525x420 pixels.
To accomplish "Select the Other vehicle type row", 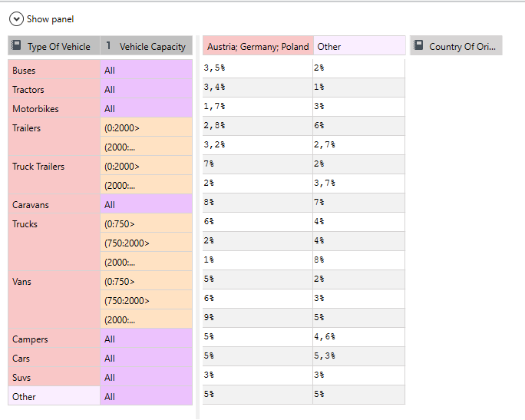I will pos(54,396).
